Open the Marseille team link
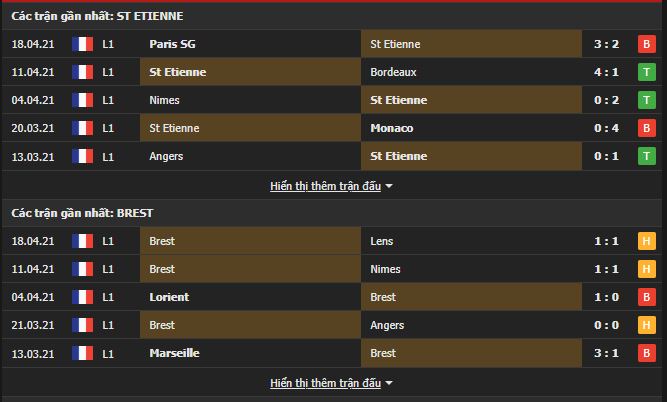 click(174, 353)
